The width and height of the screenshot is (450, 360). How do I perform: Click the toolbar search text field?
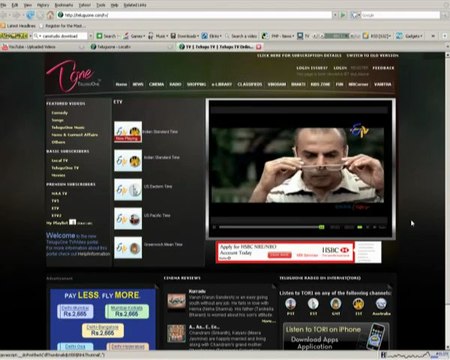[x=62, y=36]
